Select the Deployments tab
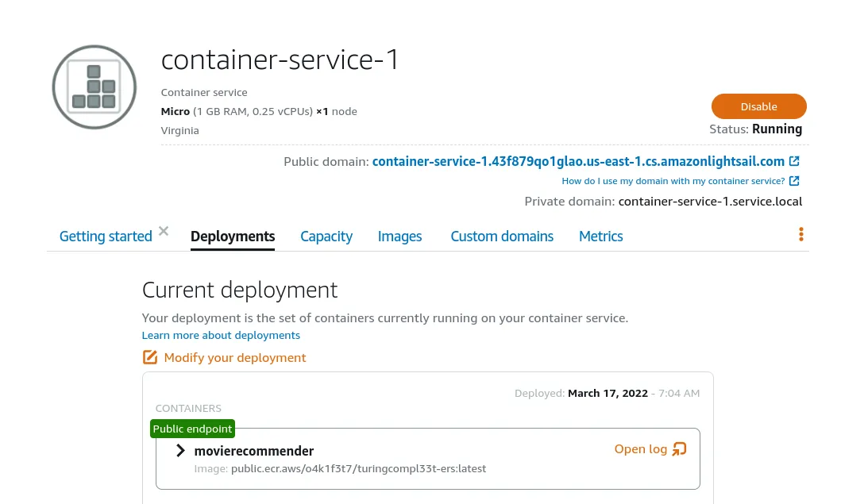 233,237
